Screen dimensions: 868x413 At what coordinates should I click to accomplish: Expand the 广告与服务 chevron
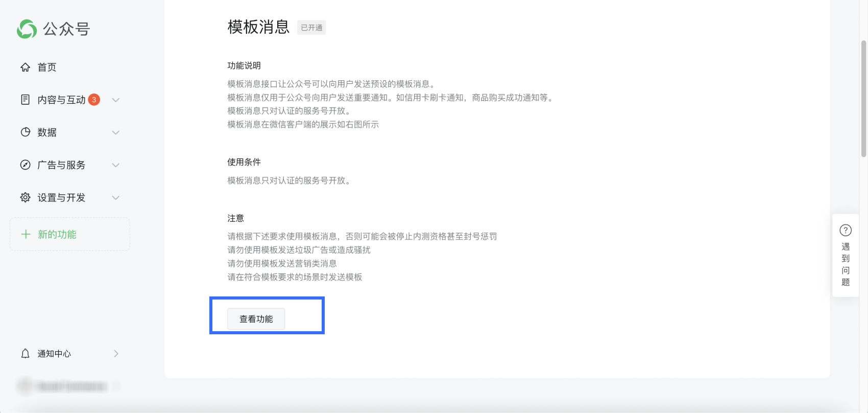point(116,165)
